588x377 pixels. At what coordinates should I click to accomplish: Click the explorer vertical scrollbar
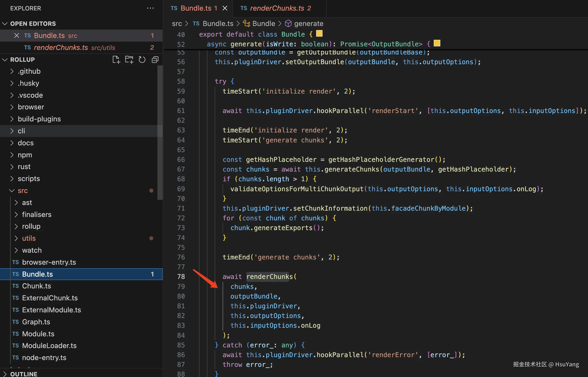160,132
